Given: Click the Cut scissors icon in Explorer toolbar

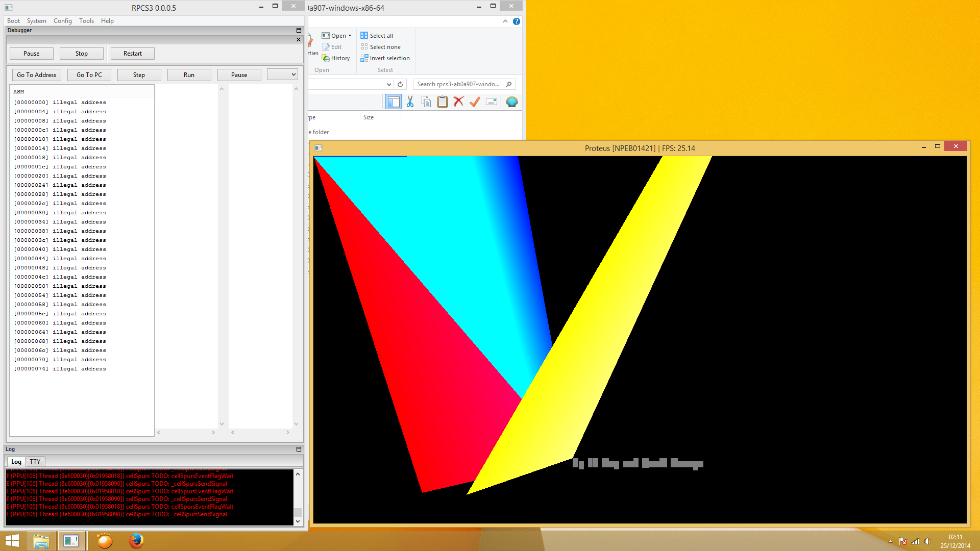Looking at the screenshot, I should [410, 102].
